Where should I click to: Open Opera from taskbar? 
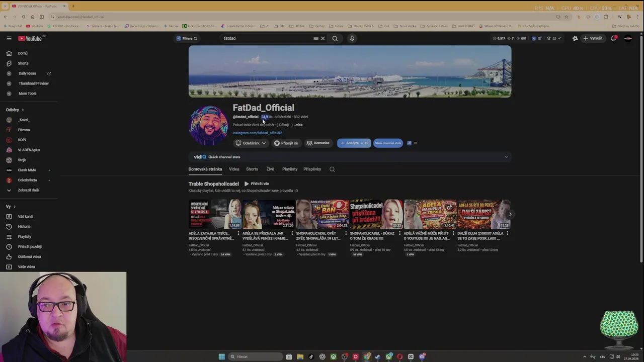point(399,356)
